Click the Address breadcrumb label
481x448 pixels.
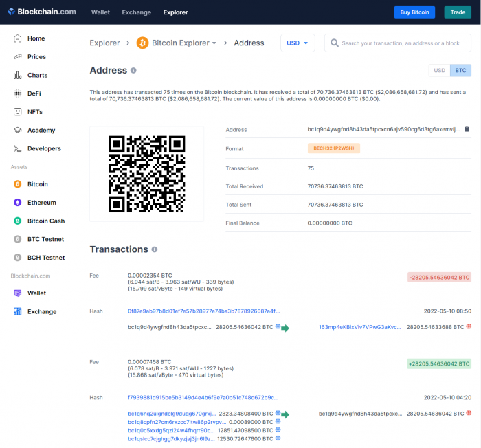249,43
